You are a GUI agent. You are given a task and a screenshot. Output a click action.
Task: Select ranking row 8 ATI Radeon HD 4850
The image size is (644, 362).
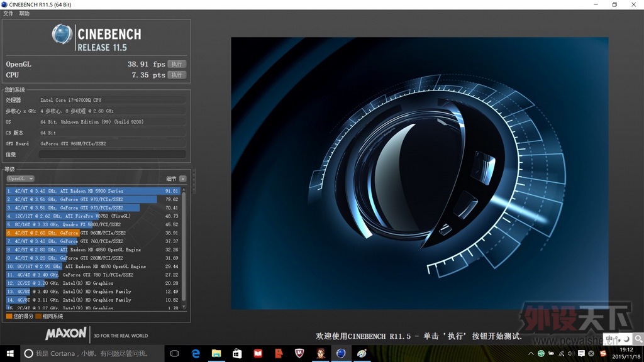tap(93, 250)
